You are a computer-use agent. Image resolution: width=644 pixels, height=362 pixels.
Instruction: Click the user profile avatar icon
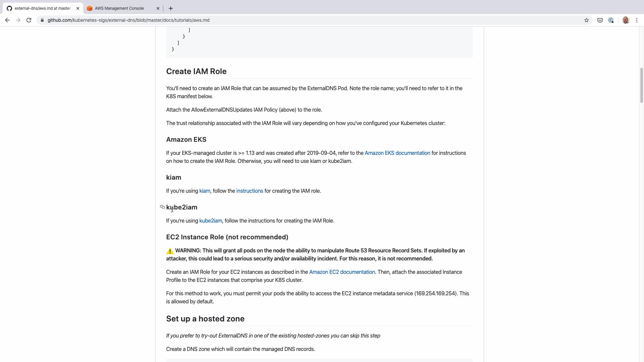[626, 20]
